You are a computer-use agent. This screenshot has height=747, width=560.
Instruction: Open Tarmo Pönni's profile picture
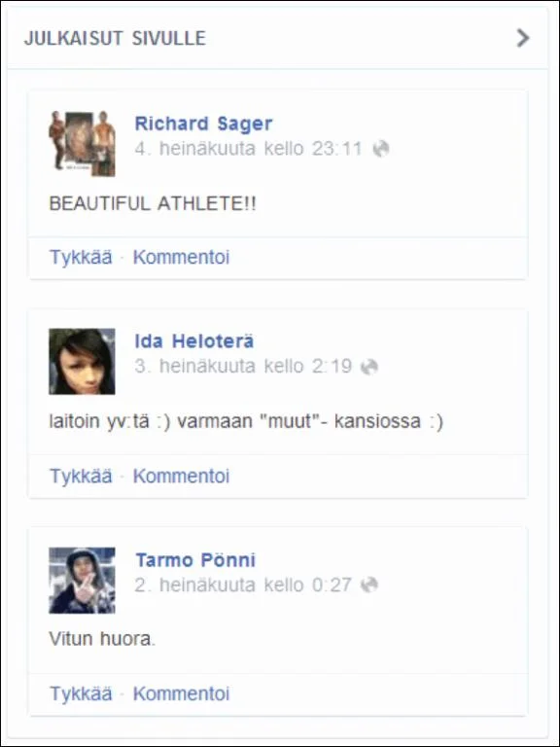[x=82, y=581]
